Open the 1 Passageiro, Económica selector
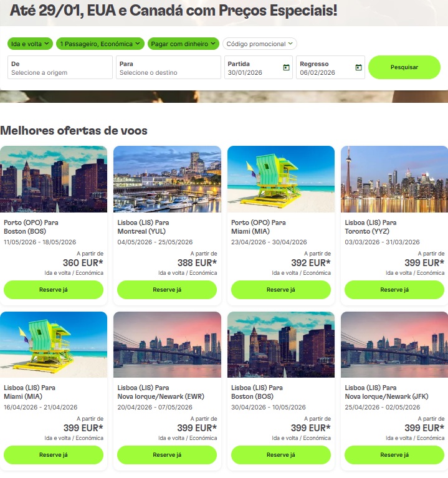 (100, 44)
